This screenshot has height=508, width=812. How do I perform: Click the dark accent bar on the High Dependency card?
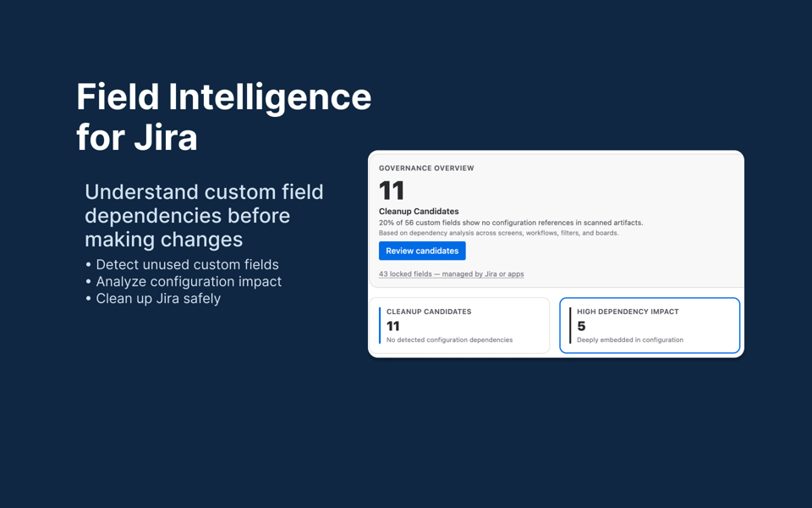pyautogui.click(x=571, y=325)
